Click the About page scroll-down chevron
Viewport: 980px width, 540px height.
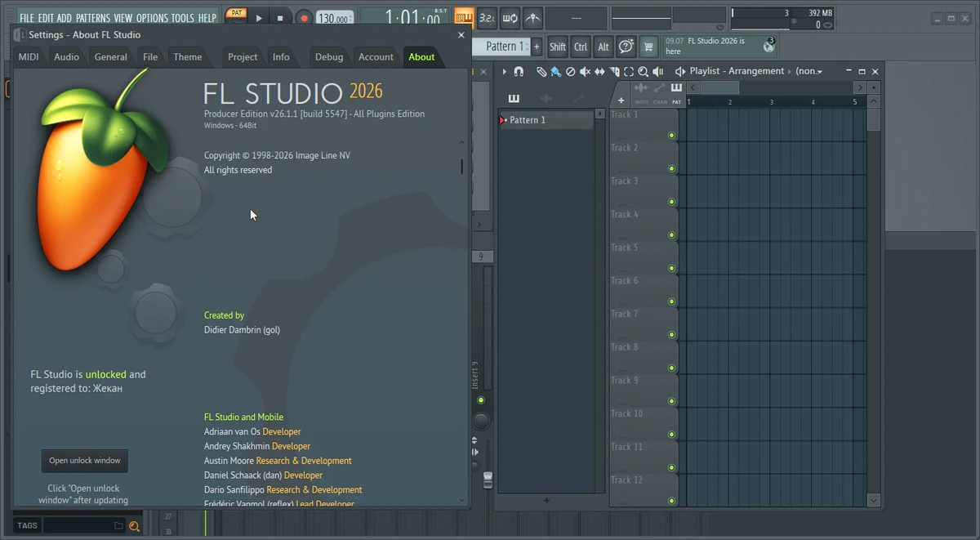point(461,500)
